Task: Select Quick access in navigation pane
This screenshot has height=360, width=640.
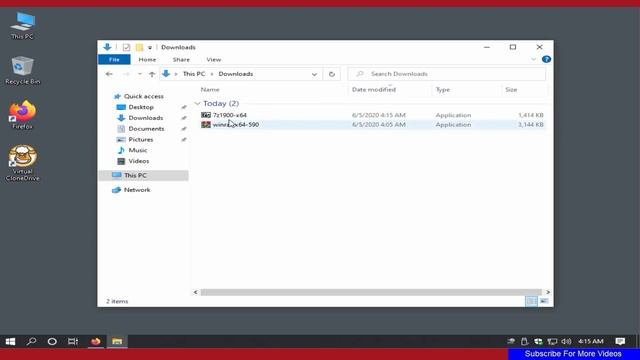Action: pyautogui.click(x=144, y=96)
